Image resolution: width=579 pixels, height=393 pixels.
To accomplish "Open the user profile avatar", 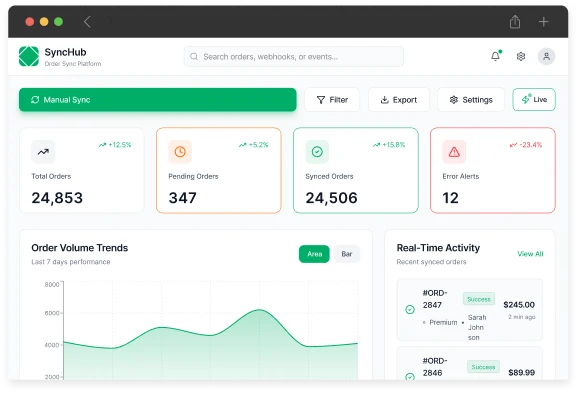I will [546, 57].
